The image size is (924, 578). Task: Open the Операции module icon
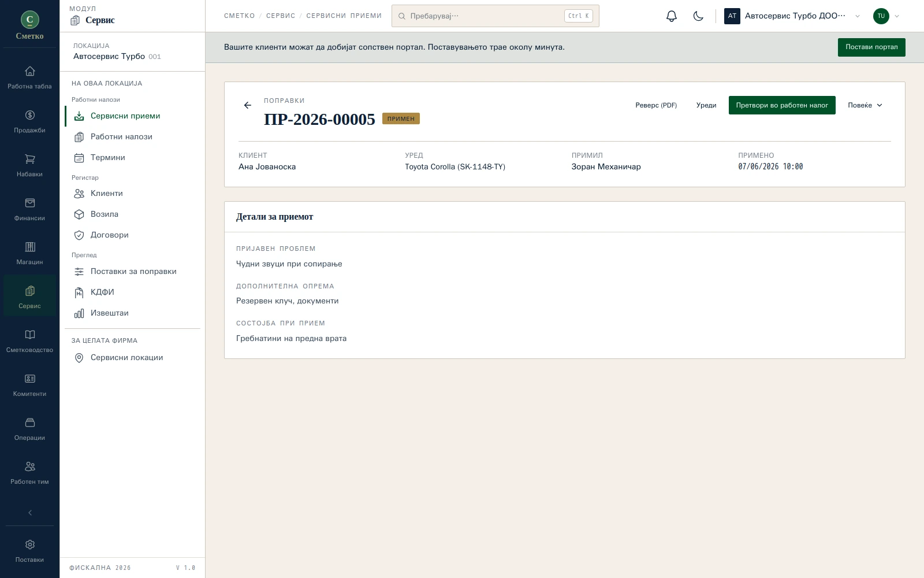(29, 423)
